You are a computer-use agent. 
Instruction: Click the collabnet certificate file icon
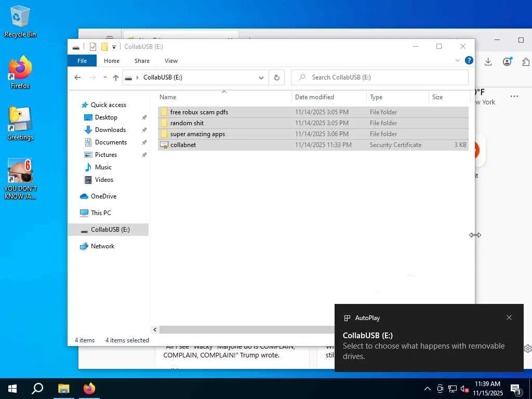coord(164,145)
